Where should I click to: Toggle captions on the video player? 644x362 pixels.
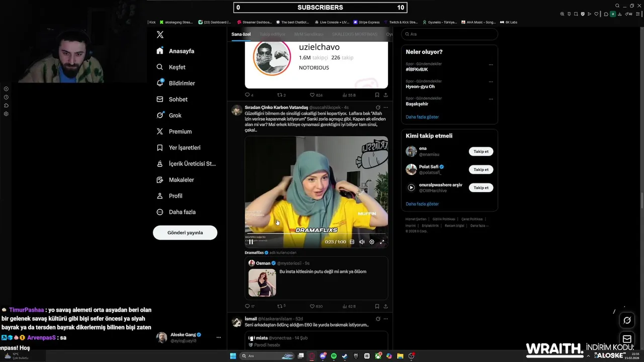352,242
